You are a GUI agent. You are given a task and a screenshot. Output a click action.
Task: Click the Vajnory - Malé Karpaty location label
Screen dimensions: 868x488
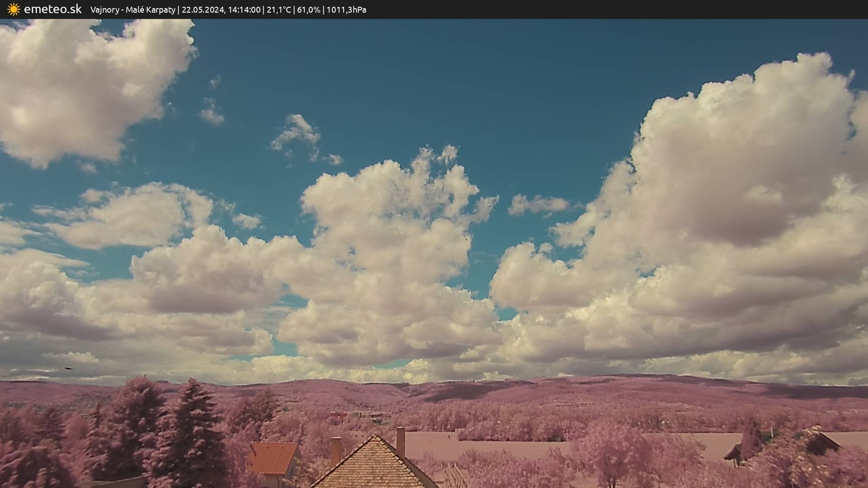click(x=132, y=9)
